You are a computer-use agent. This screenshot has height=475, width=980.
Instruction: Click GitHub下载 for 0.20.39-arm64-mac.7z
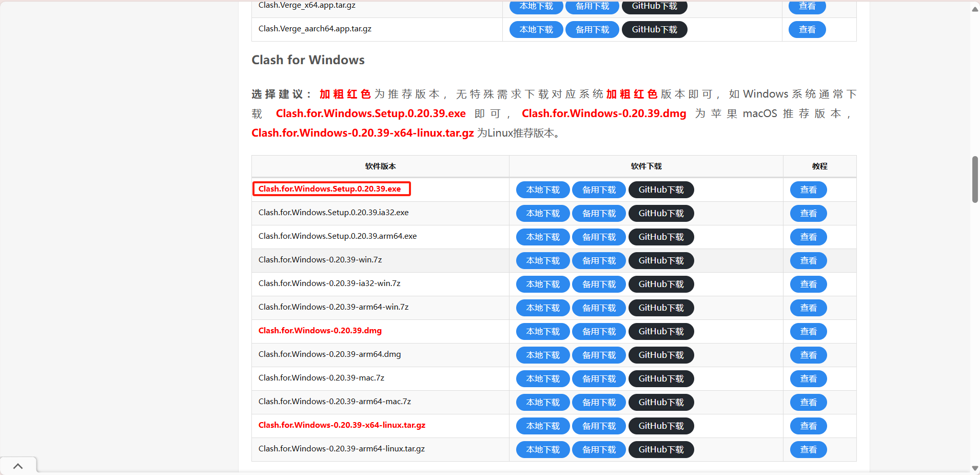661,403
